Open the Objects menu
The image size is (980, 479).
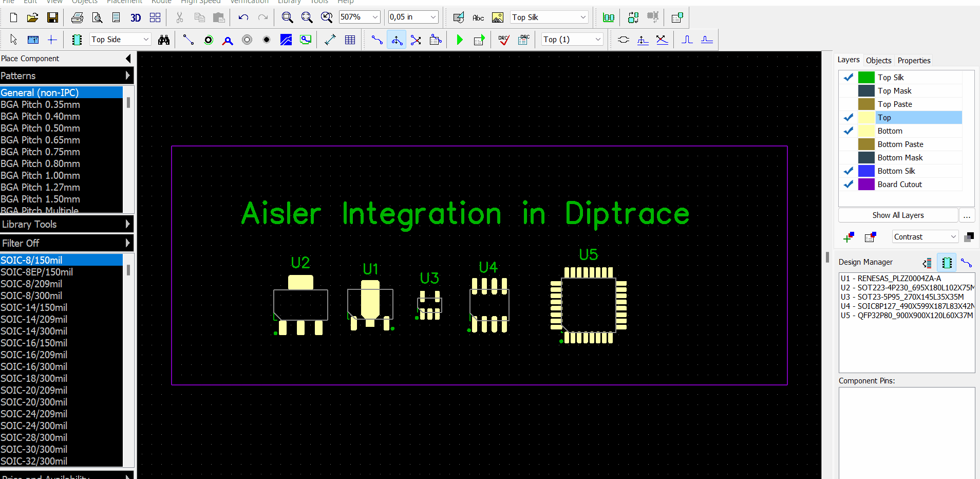tap(84, 2)
